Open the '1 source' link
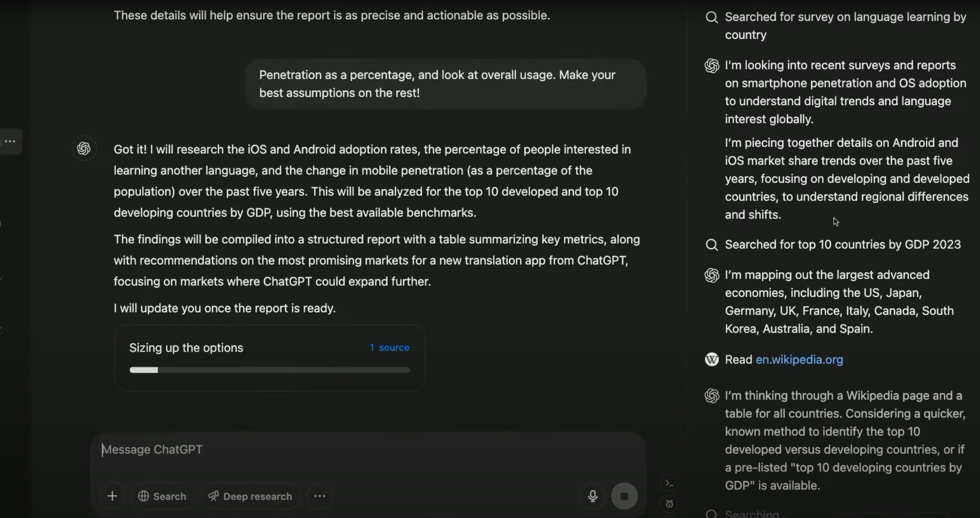 tap(389, 348)
